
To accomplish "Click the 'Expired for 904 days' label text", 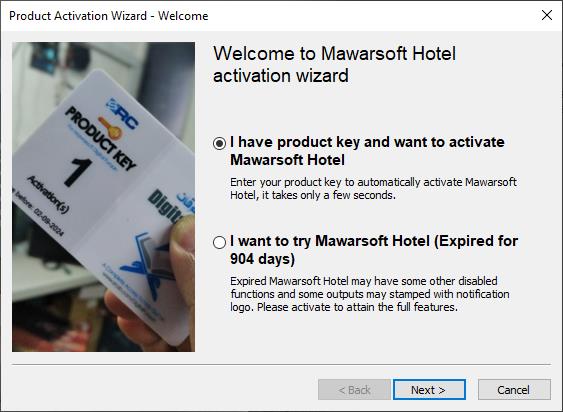I will click(374, 250).
